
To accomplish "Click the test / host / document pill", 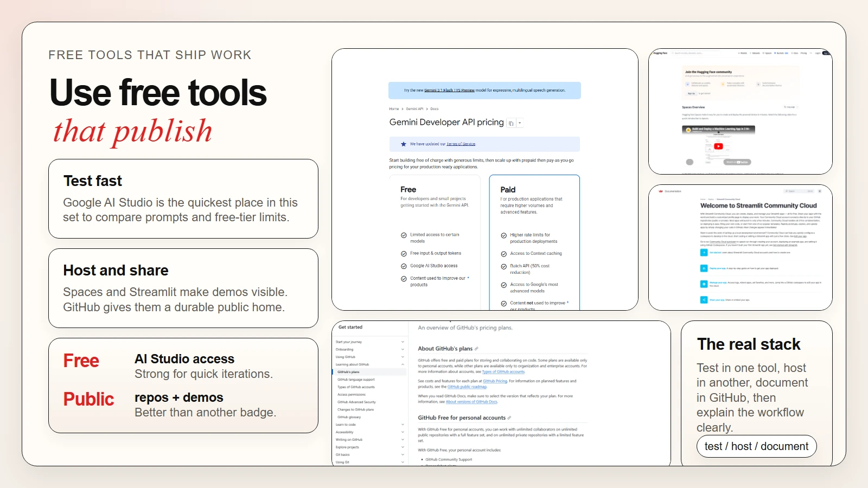I will (756, 446).
